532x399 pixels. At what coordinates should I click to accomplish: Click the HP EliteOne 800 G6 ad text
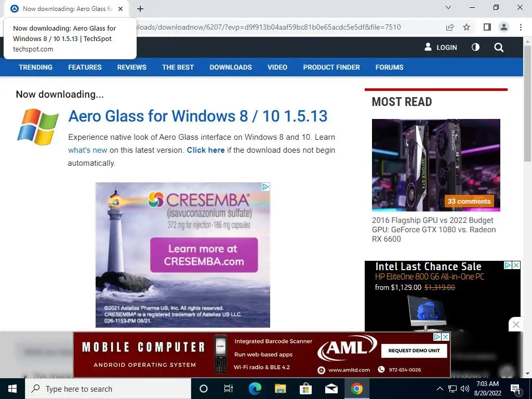tap(430, 276)
